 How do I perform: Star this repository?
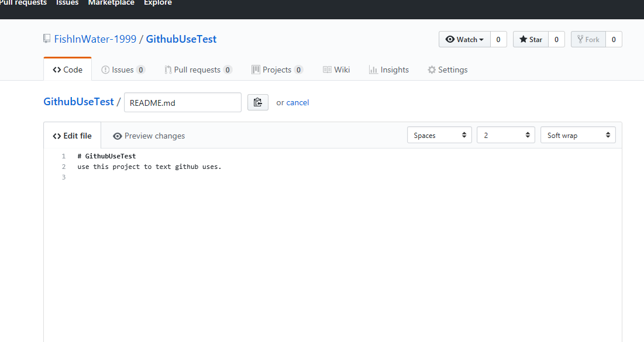530,39
